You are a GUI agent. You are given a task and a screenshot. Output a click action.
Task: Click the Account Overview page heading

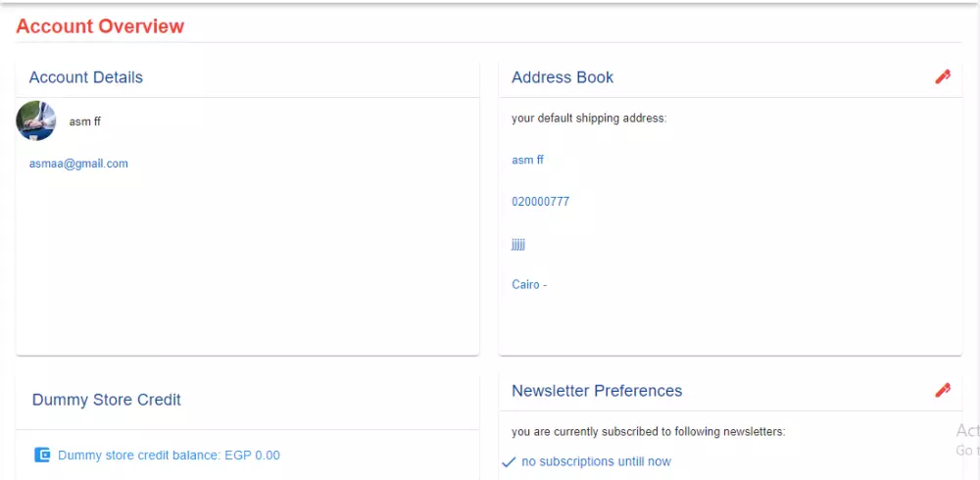(x=100, y=26)
